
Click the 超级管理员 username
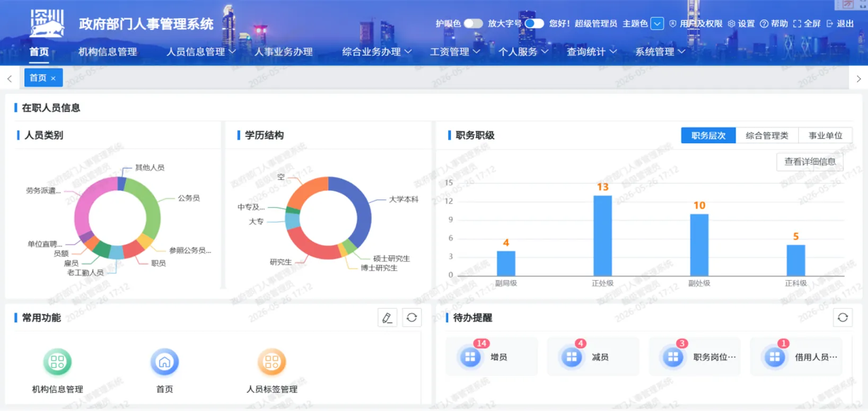coord(595,24)
